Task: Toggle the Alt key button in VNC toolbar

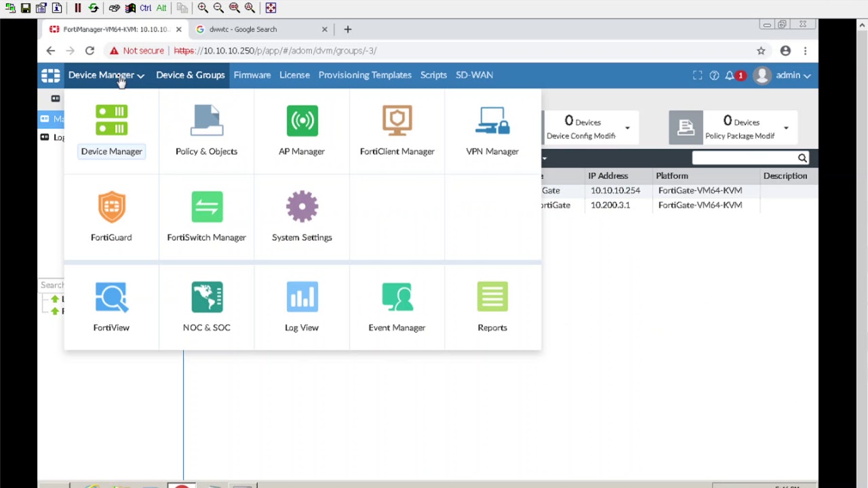Action: point(161,8)
